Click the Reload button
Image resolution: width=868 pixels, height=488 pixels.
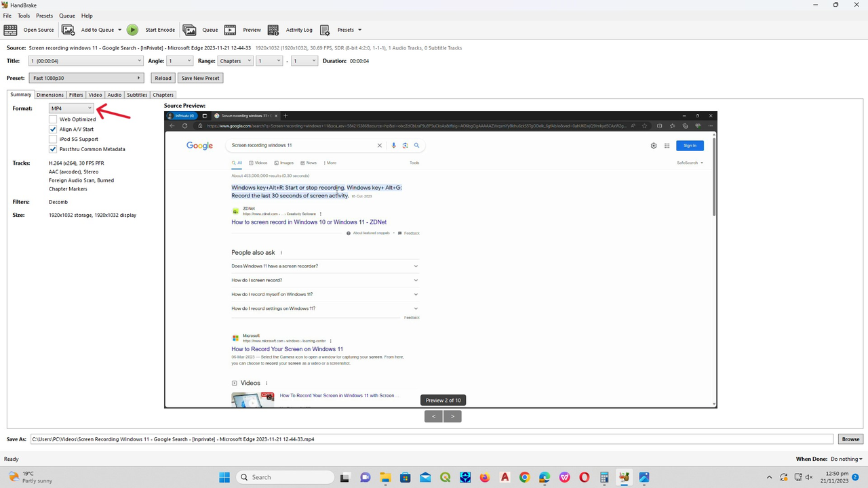[x=163, y=78]
